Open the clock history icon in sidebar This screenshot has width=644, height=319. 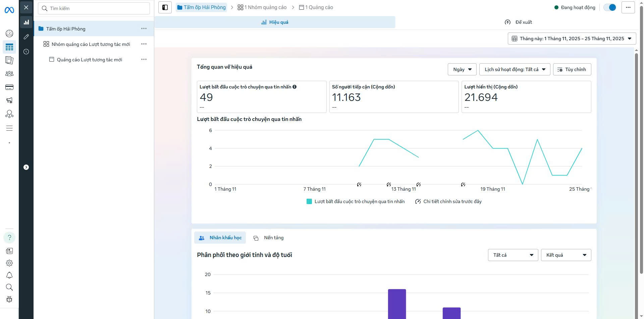(x=26, y=52)
